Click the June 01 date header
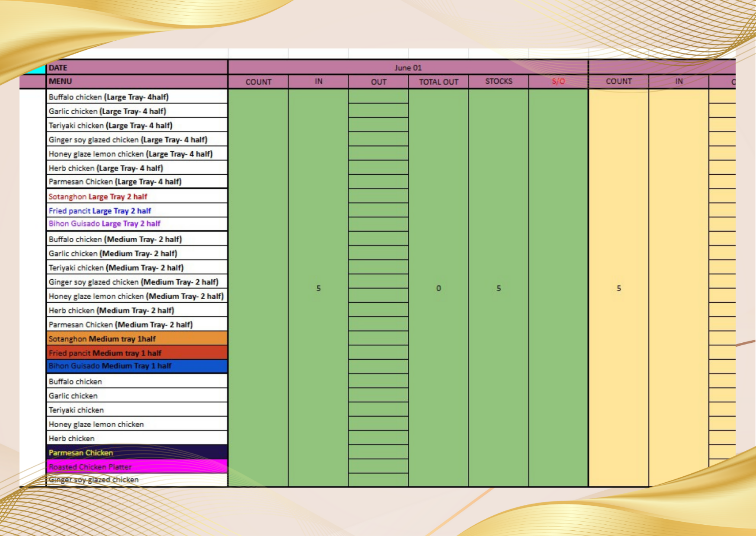 407,68
